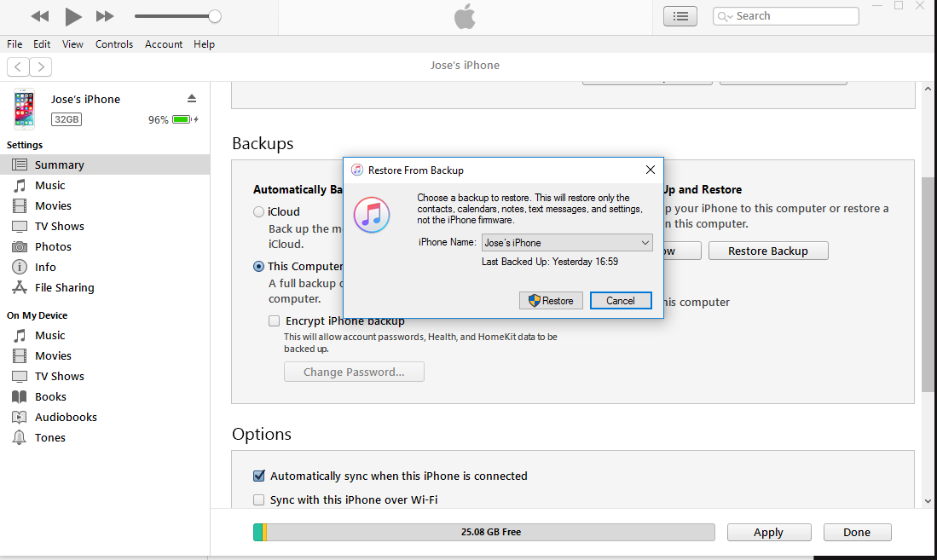Image resolution: width=937 pixels, height=560 pixels.
Task: Enable Encrypt iPhone backup checkbox
Action: coord(274,321)
